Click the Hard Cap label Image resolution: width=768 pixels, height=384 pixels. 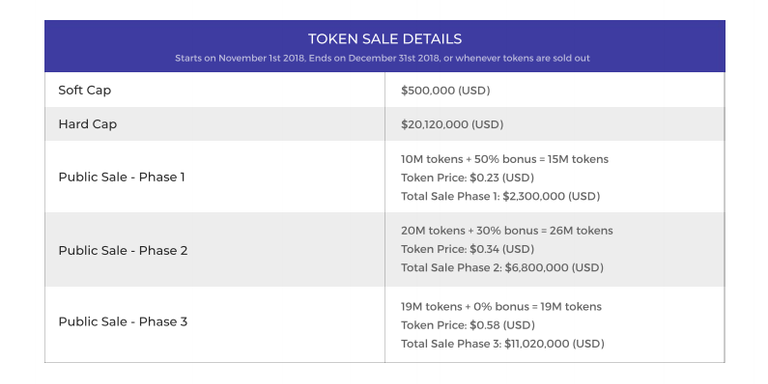[88, 124]
